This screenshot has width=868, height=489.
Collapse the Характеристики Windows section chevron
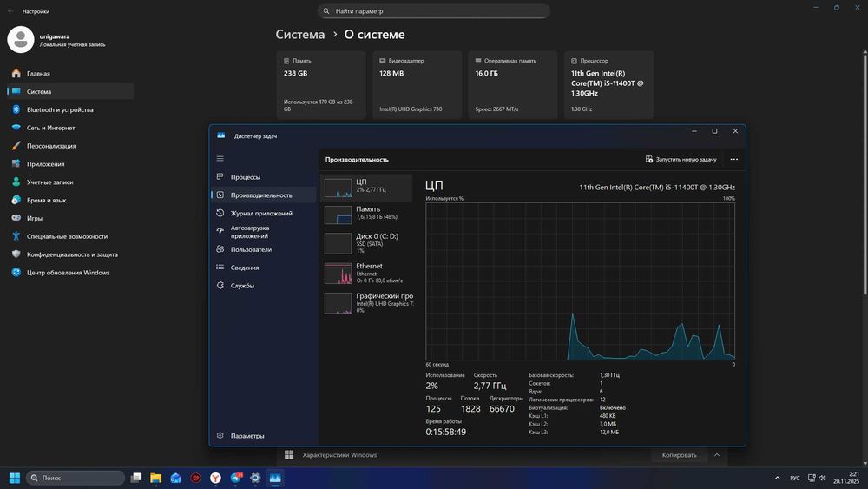tap(717, 455)
